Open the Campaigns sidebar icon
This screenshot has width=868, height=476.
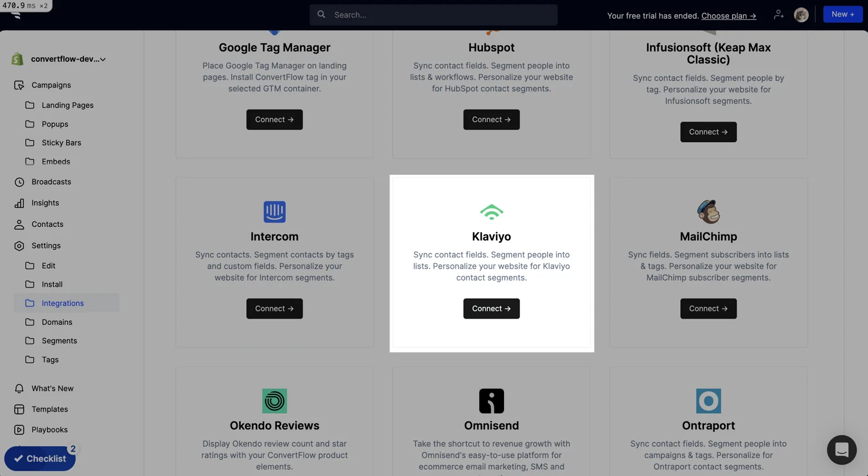pyautogui.click(x=19, y=85)
